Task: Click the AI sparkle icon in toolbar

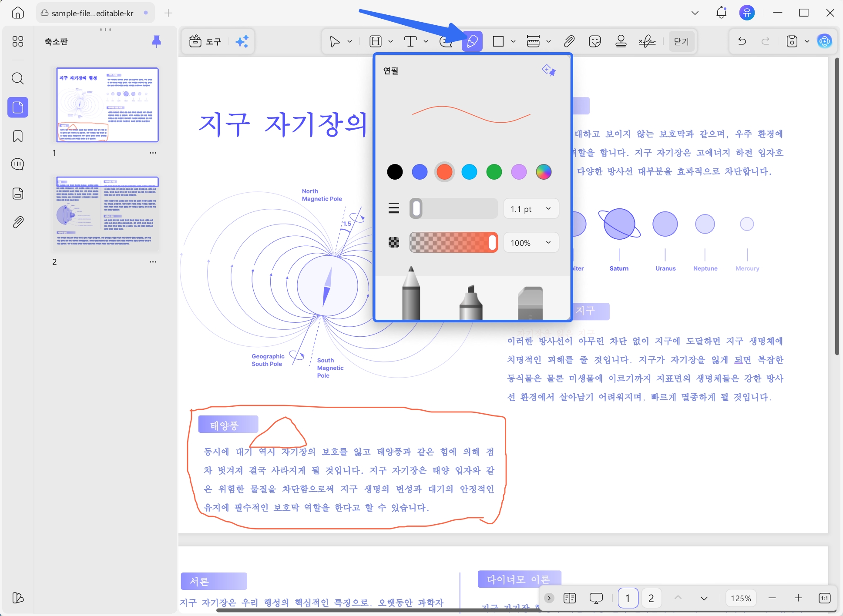Action: pyautogui.click(x=242, y=41)
